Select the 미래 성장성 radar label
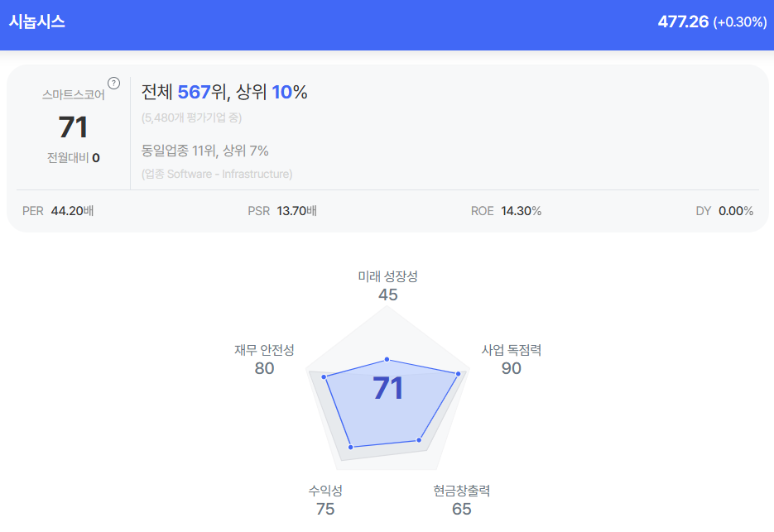 point(387,276)
